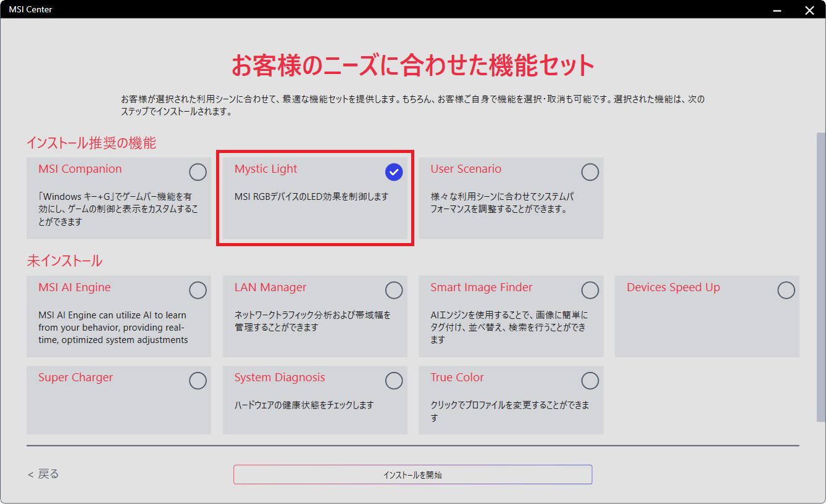Enable the True Color checkbox
This screenshot has width=826, height=504.
(590, 381)
